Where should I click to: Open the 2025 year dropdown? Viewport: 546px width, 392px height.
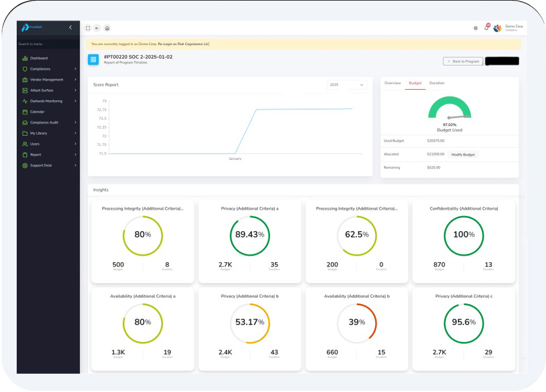tap(346, 85)
